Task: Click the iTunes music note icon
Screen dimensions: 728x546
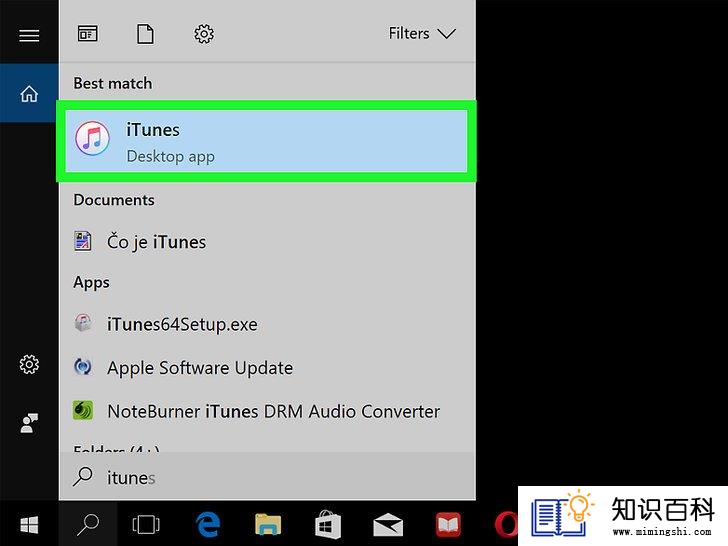Action: [x=93, y=138]
